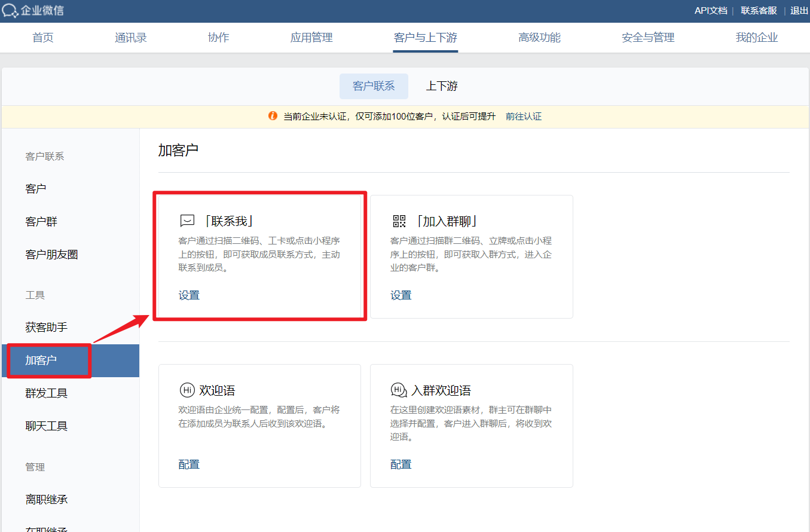Select 加客户 in the sidebar
This screenshot has width=810, height=532.
tap(71, 360)
